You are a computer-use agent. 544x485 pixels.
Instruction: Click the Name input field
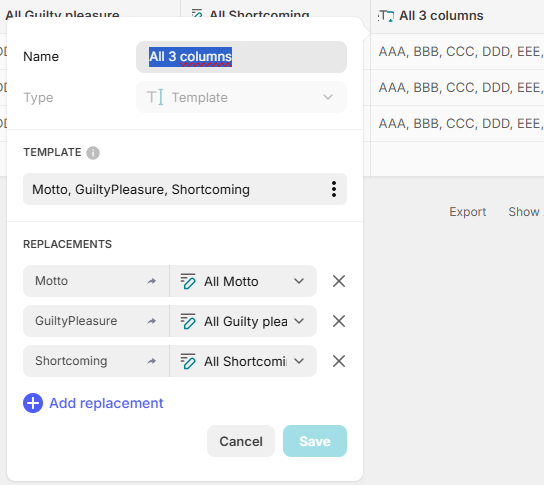pyautogui.click(x=241, y=57)
